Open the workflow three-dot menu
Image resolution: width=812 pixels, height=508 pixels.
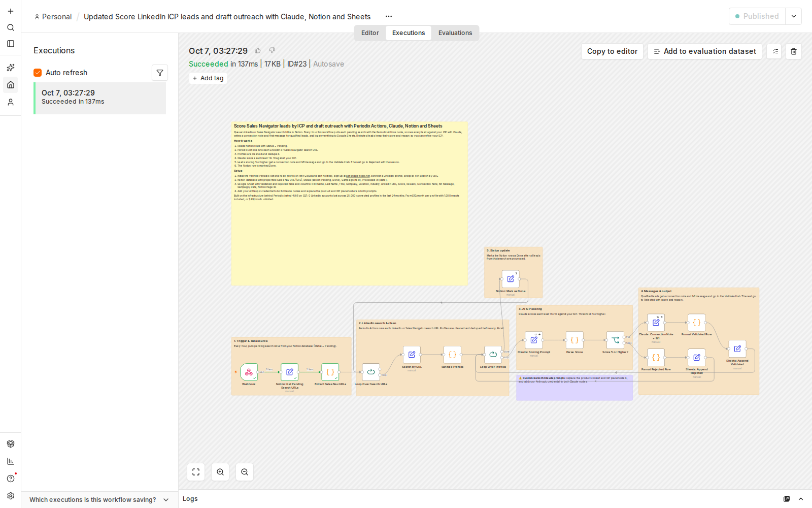(389, 16)
